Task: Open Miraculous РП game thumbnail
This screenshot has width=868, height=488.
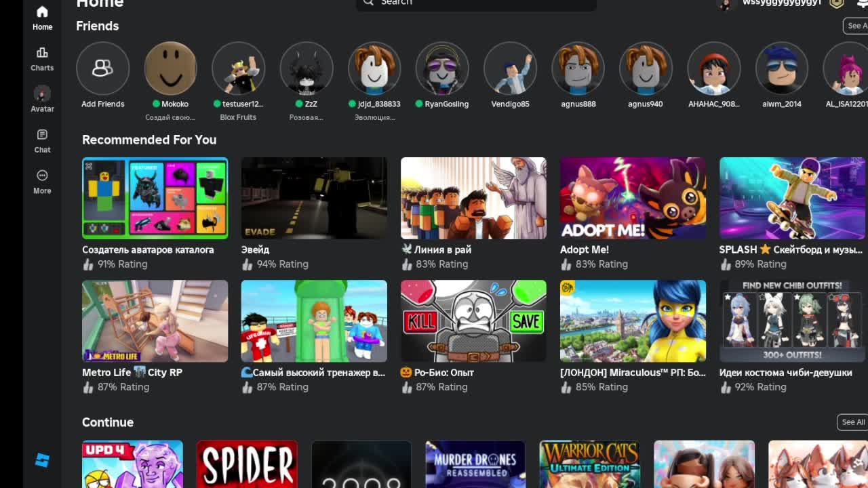Action: [x=633, y=321]
